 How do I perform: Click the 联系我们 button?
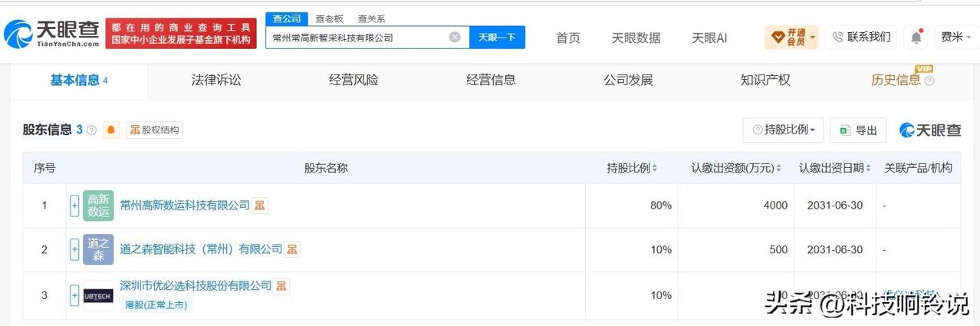coord(861,37)
